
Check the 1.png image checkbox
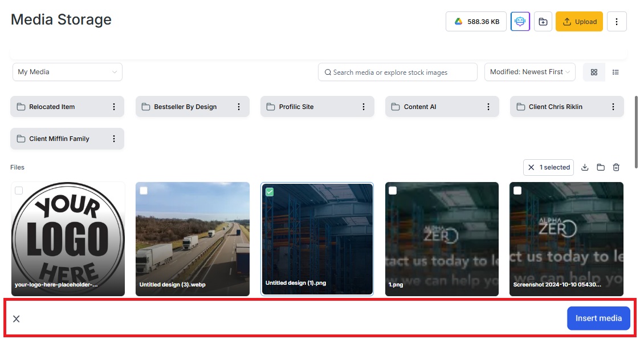tap(393, 191)
